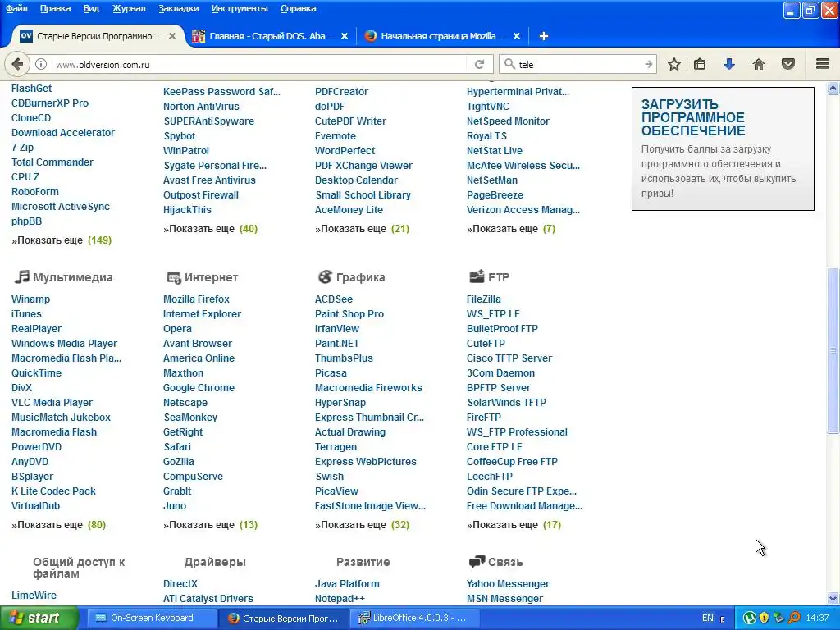Open the Pocket icon in toolbar
This screenshot has width=840, height=630.
click(788, 64)
